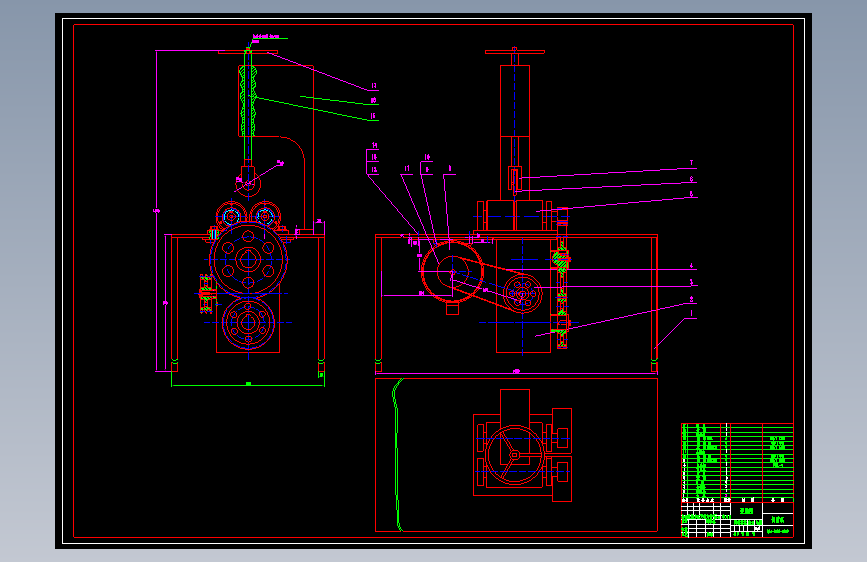Click part balloon number 4 label
Viewport: 867px width, 562px height.
click(x=691, y=266)
